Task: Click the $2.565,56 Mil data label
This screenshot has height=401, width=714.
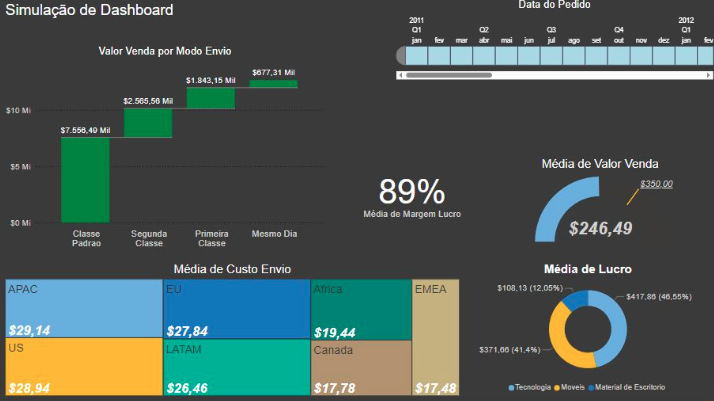Action: point(148,101)
